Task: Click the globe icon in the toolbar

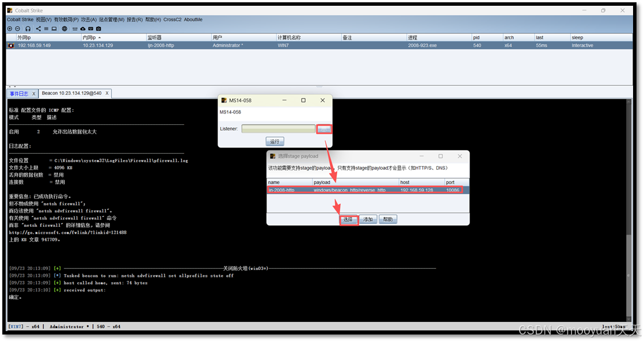Action: pyautogui.click(x=64, y=29)
